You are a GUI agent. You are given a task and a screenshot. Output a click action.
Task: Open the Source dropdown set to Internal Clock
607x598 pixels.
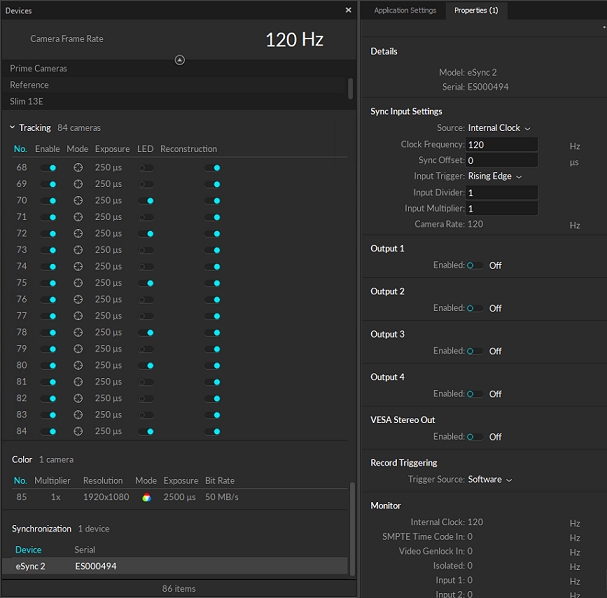[x=498, y=128]
